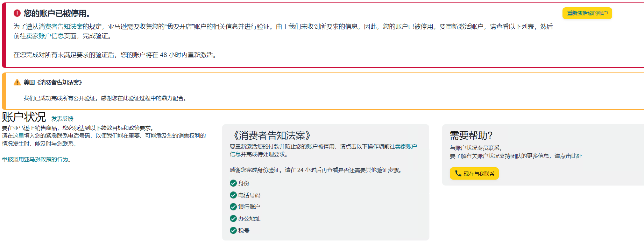Click the 重新激活您的帐户 button

click(587, 13)
